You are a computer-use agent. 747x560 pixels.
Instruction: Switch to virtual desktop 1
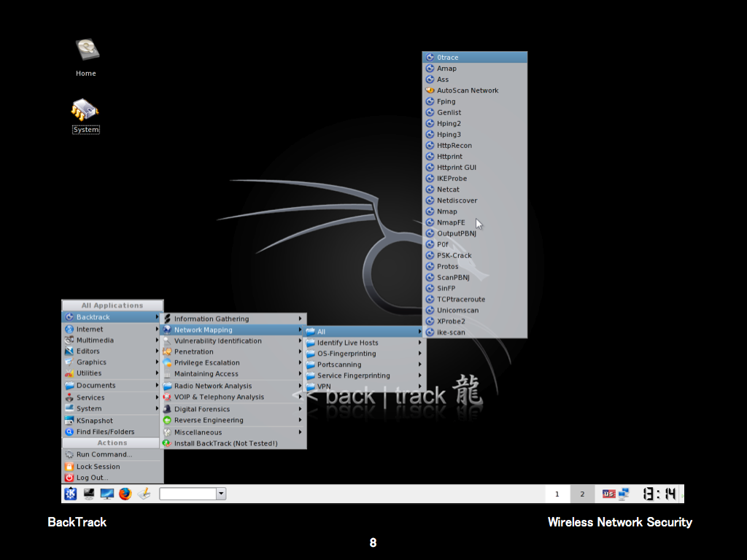click(x=557, y=494)
